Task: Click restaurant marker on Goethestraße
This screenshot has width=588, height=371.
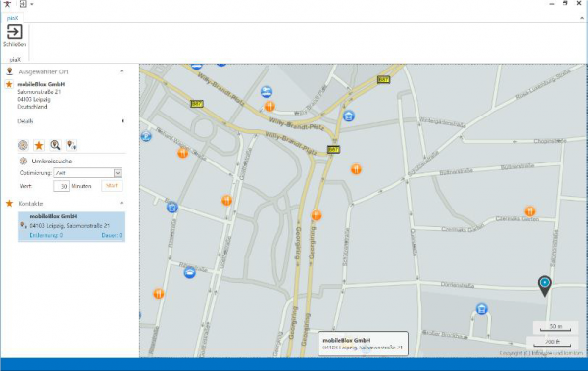Action: pos(226,200)
